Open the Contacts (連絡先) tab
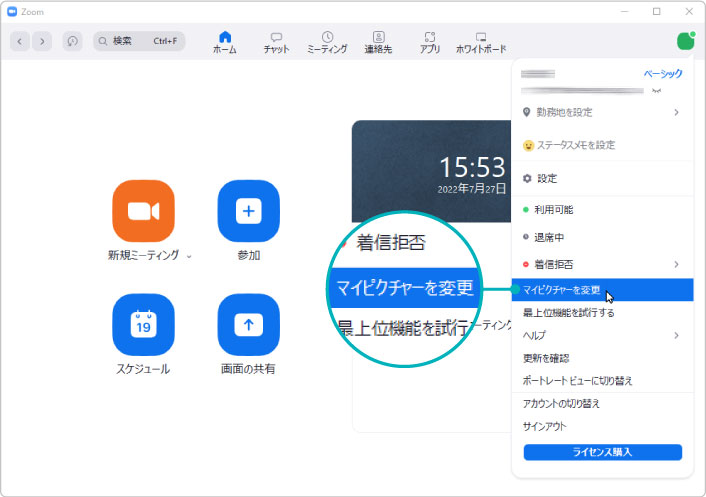This screenshot has height=497, width=706. pos(378,42)
